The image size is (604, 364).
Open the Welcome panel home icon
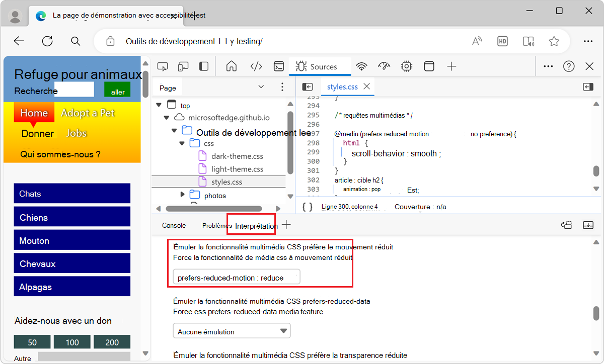tap(231, 66)
